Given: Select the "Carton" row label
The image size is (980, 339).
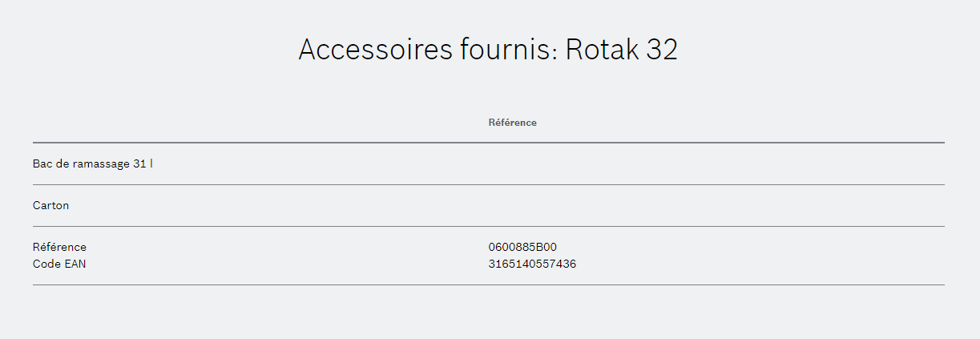Looking at the screenshot, I should click(50, 205).
